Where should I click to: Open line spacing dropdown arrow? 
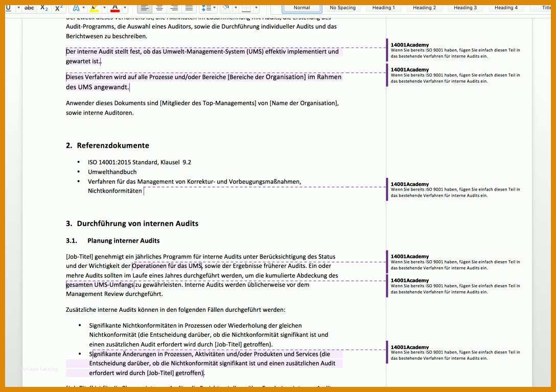pyautogui.click(x=214, y=8)
